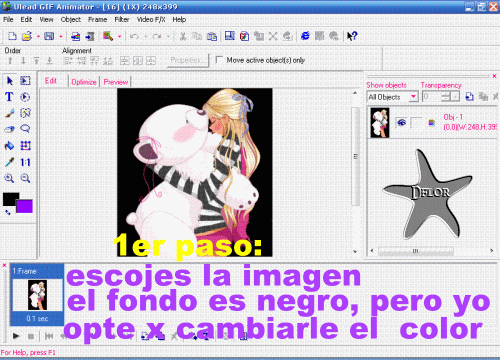Click the canvas vertical scrollbar down arrow
Screen dimensions: 500x360
click(355, 252)
